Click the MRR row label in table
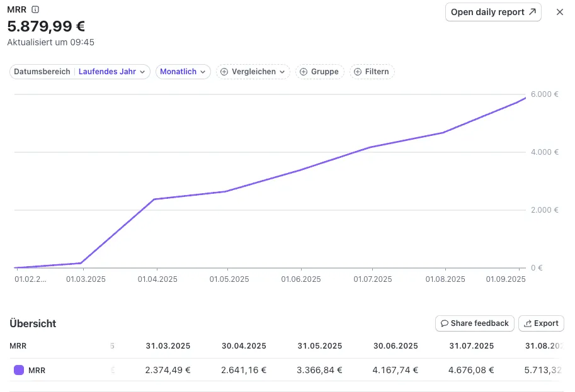The width and height of the screenshot is (575, 392). click(x=37, y=371)
